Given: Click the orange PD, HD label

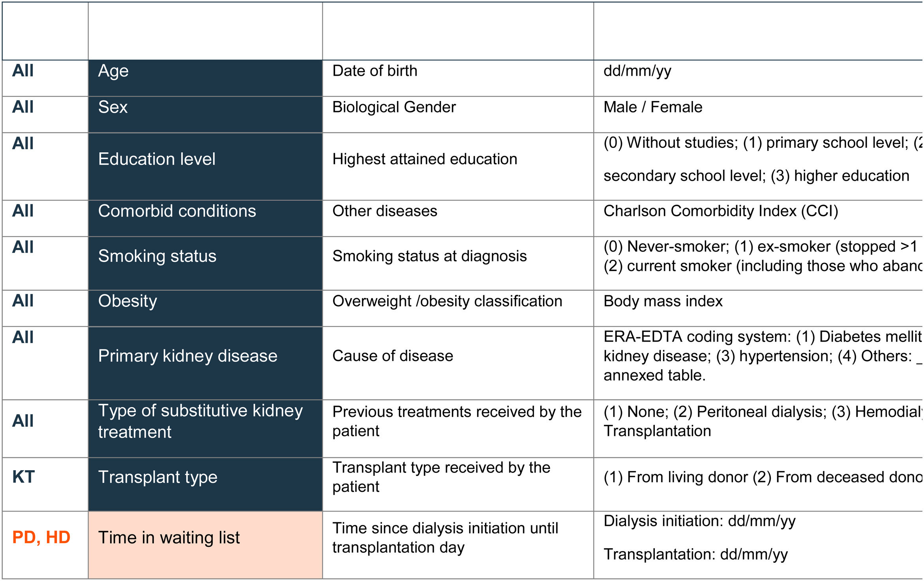Looking at the screenshot, I should click(x=41, y=538).
